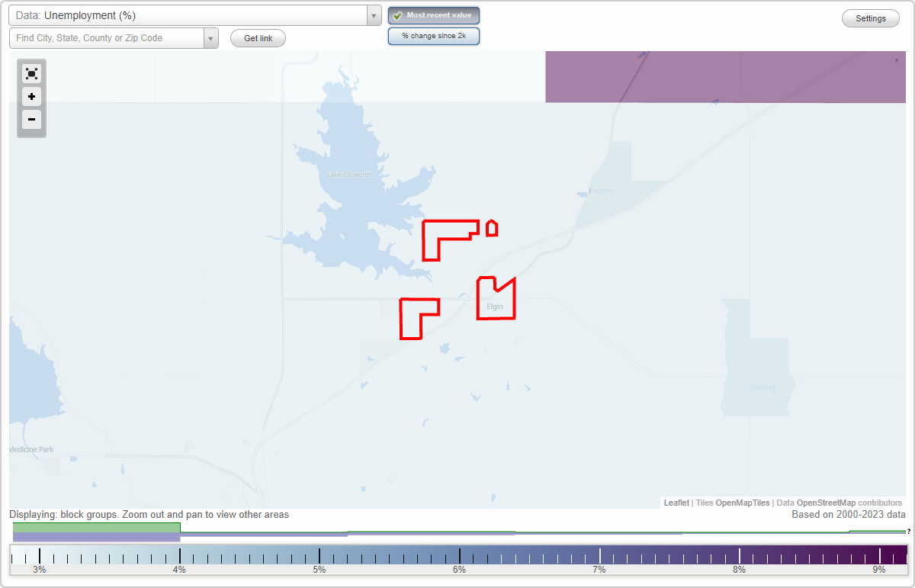Image resolution: width=915 pixels, height=588 pixels.
Task: Click the Elgin label on the map
Action: [495, 307]
